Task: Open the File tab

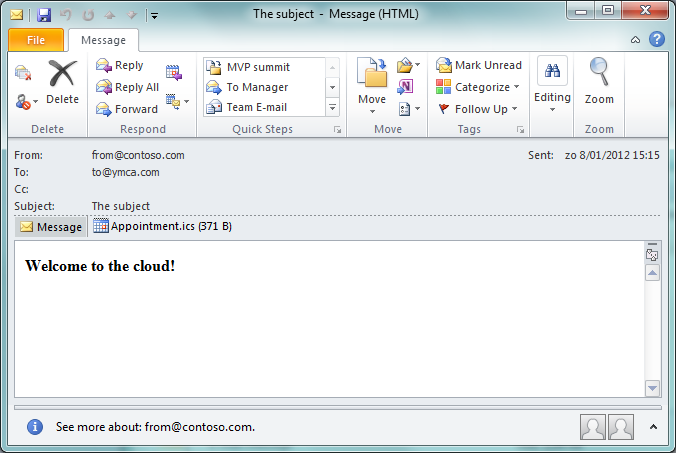Action: tap(36, 40)
